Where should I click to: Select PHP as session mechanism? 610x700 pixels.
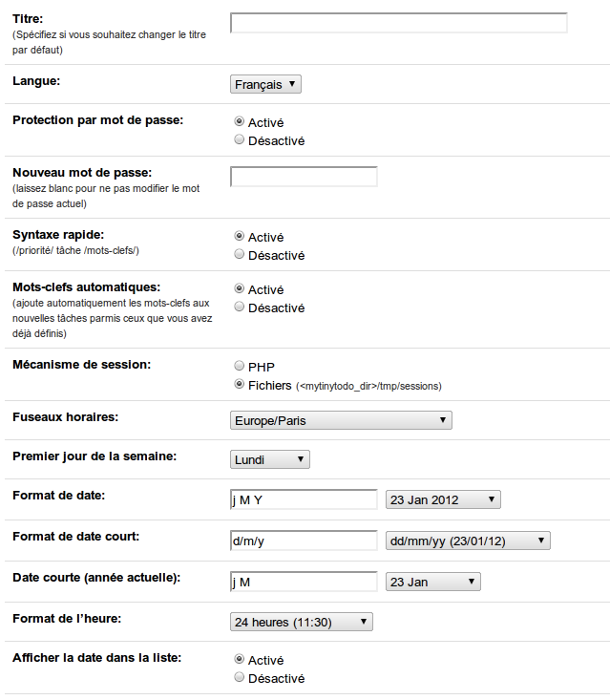pos(240,366)
